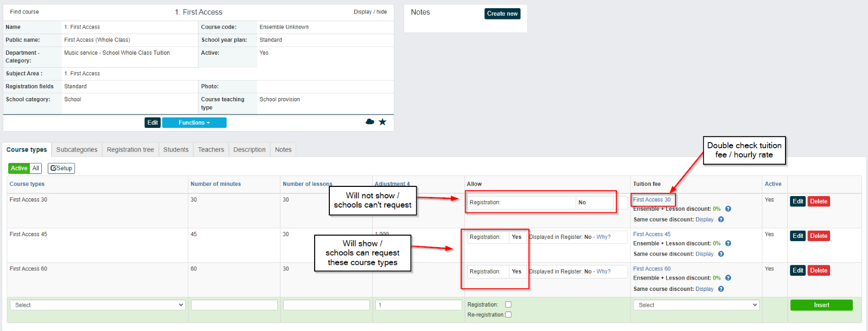Open the Description tab

tap(250, 150)
